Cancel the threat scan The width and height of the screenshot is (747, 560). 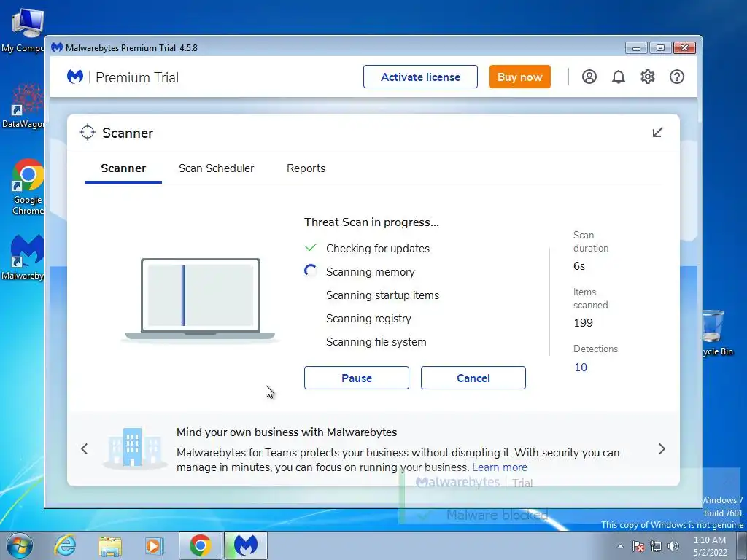tap(473, 378)
